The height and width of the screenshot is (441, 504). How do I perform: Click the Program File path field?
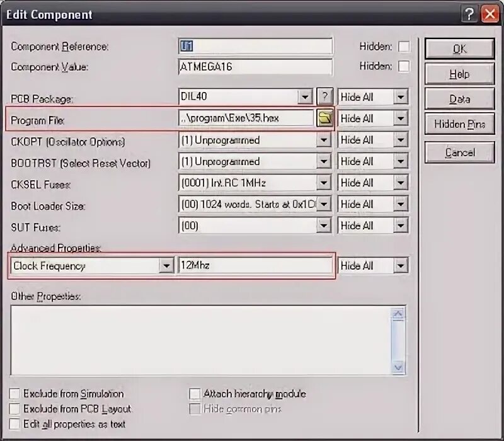click(246, 118)
